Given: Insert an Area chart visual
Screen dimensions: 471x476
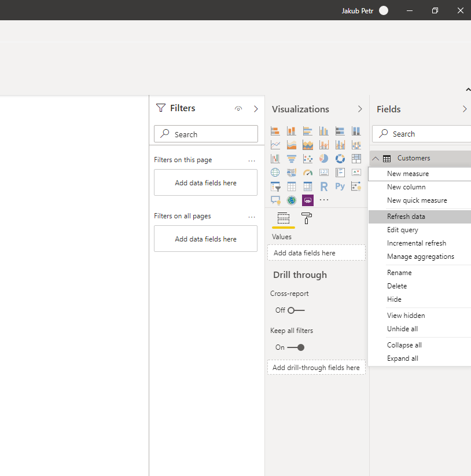Looking at the screenshot, I should [x=292, y=145].
